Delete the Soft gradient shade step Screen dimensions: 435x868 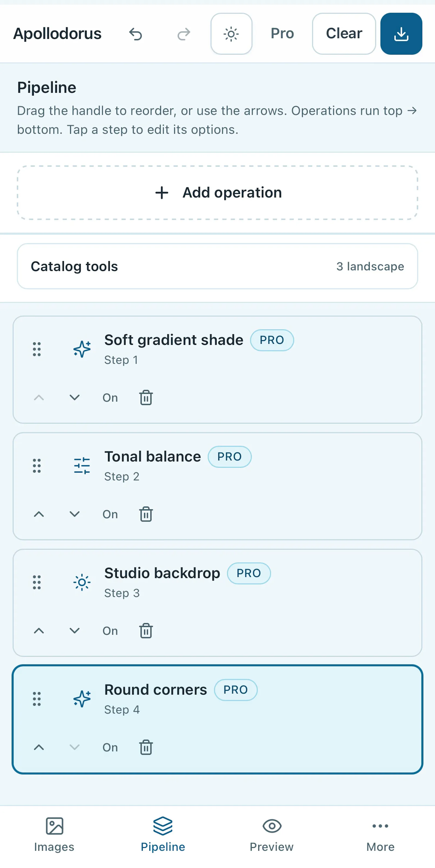(146, 398)
